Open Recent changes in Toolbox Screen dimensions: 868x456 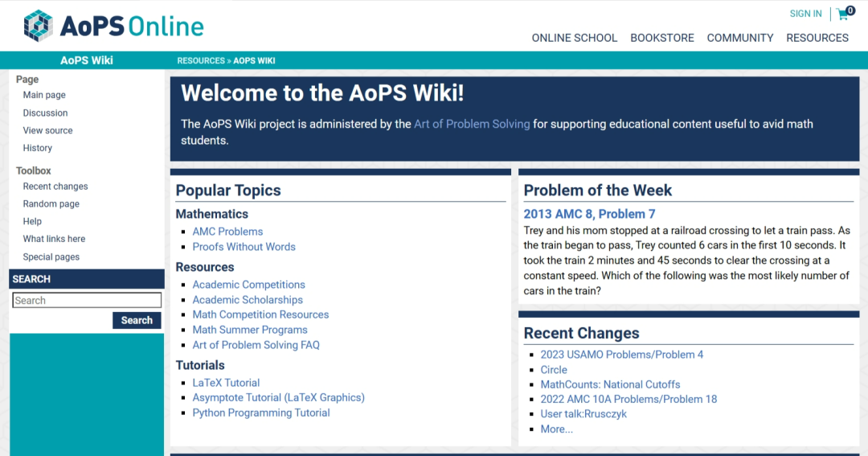coord(55,187)
